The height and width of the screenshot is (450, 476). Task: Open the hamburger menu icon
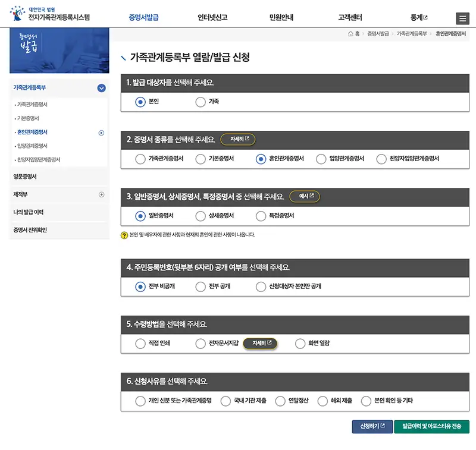coord(462,18)
